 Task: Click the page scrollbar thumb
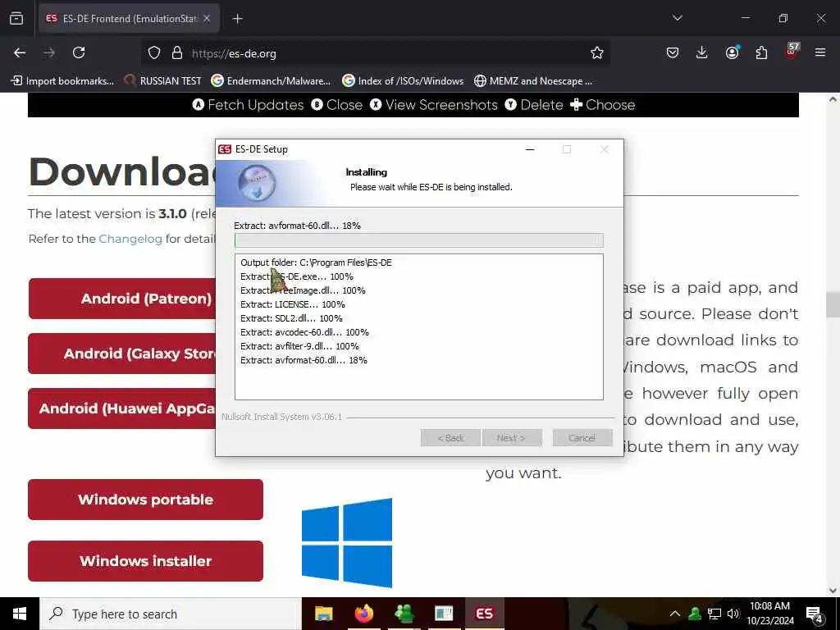coord(833,304)
